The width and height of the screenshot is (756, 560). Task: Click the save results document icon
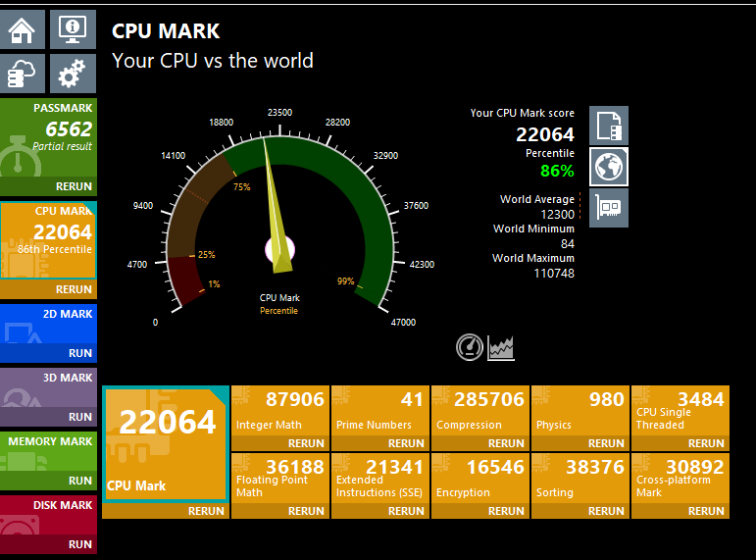pyautogui.click(x=609, y=126)
